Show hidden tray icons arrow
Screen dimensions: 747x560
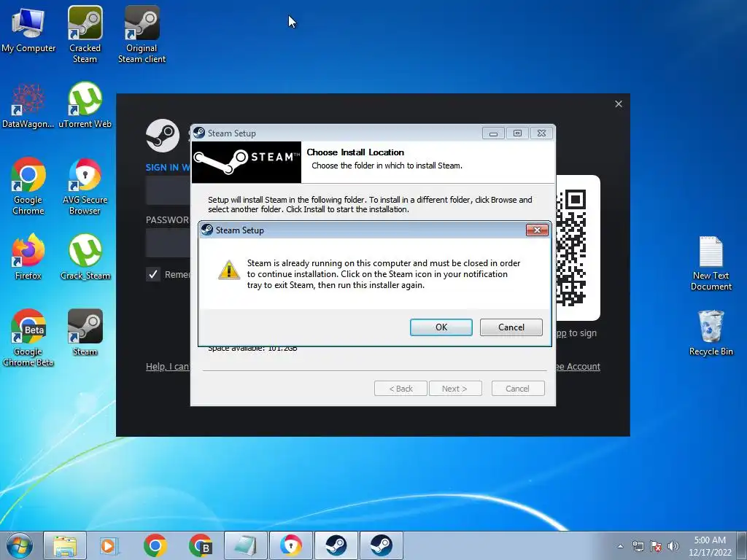(x=620, y=546)
